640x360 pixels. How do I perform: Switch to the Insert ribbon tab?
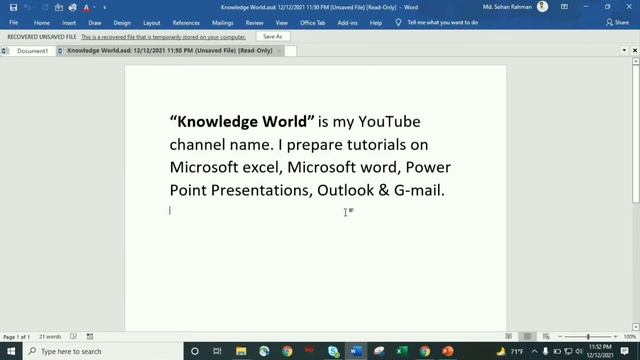69,23
